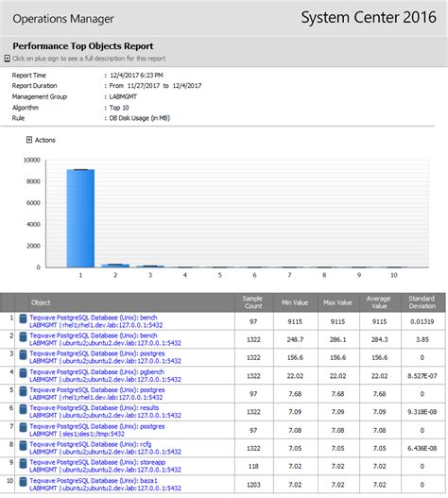Screen dimensions: 448x498
Task: Click the Top 10 algorithm value
Action: [x=119, y=108]
